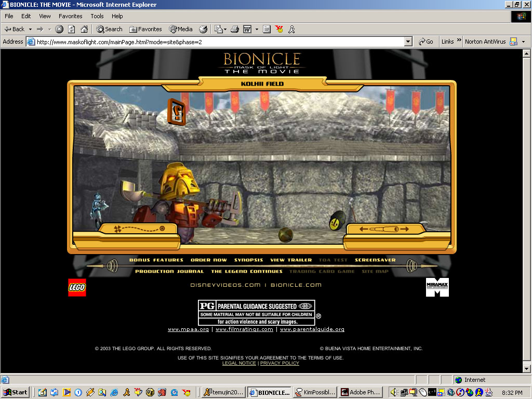
Task: Open the www.mpaa.org link
Action: pos(188,329)
